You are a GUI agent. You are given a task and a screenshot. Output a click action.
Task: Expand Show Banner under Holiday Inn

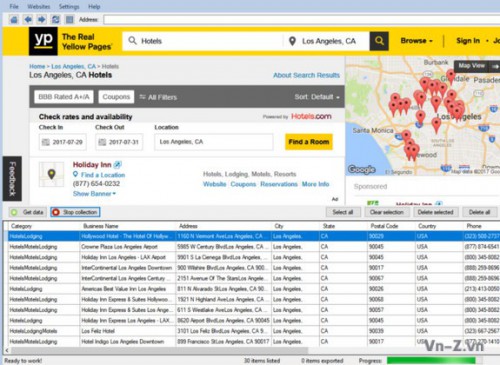pyautogui.click(x=94, y=194)
